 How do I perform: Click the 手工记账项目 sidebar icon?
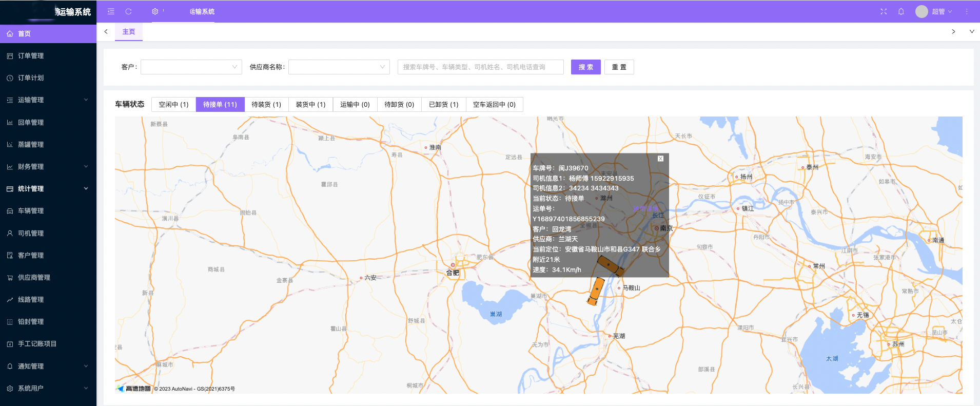point(10,344)
